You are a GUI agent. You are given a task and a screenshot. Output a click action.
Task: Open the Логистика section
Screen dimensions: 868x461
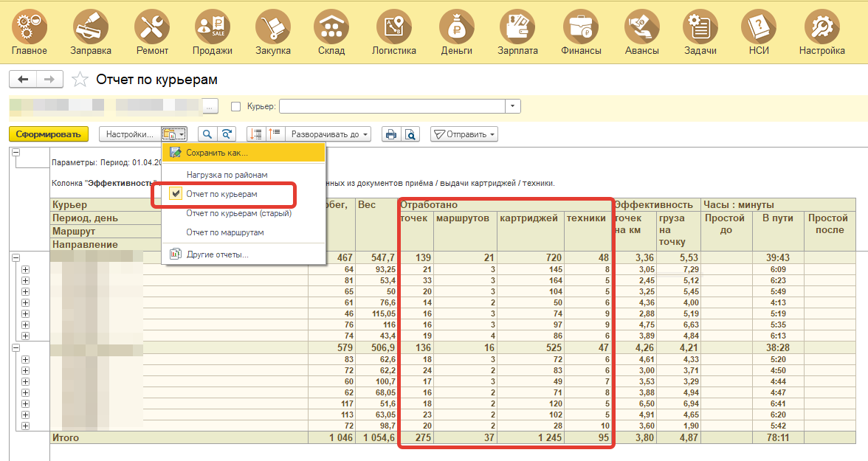tap(393, 33)
